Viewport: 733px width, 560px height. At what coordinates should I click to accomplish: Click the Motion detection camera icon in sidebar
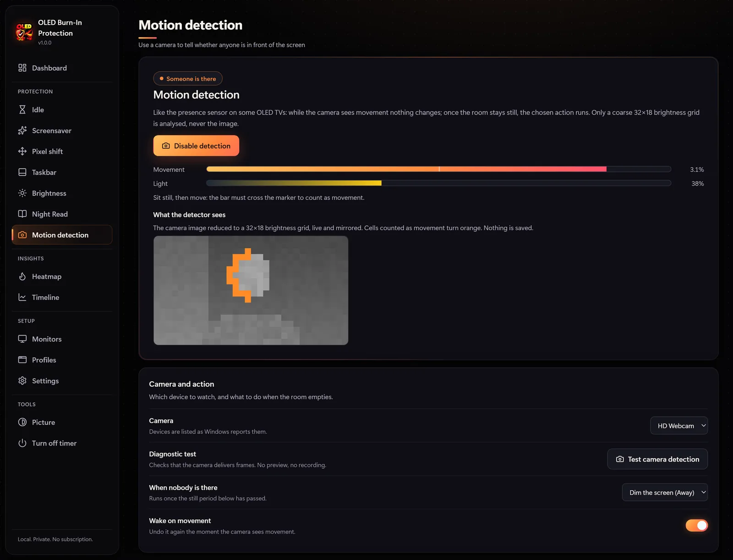pos(22,235)
